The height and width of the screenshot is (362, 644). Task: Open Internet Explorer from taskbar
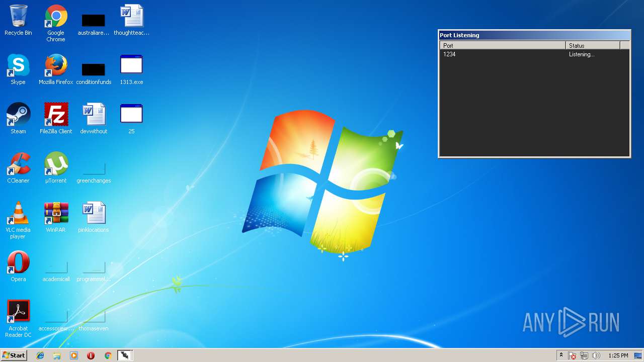[40, 355]
